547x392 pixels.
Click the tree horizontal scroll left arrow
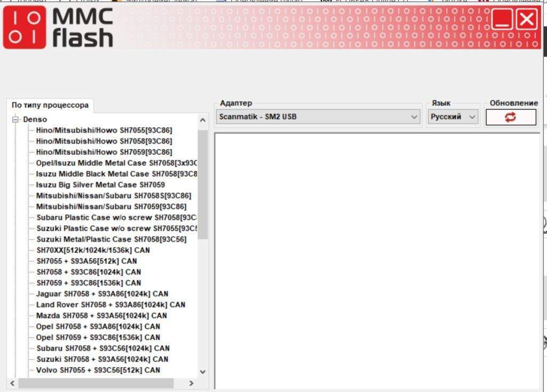click(13, 383)
